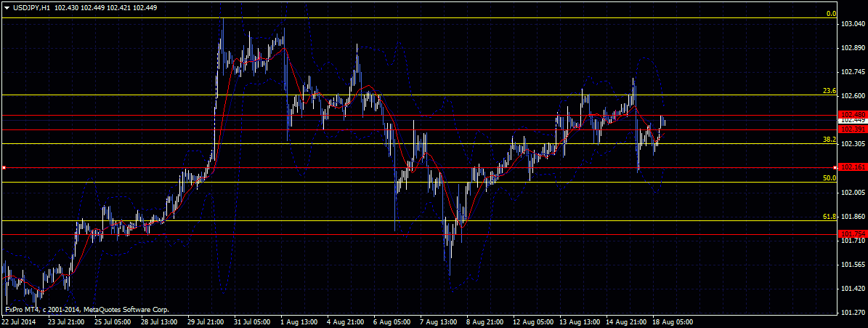The height and width of the screenshot is (328, 868).
Task: Open the chart dropdown triangle beside USDJPY,H1
Action: point(7,7)
